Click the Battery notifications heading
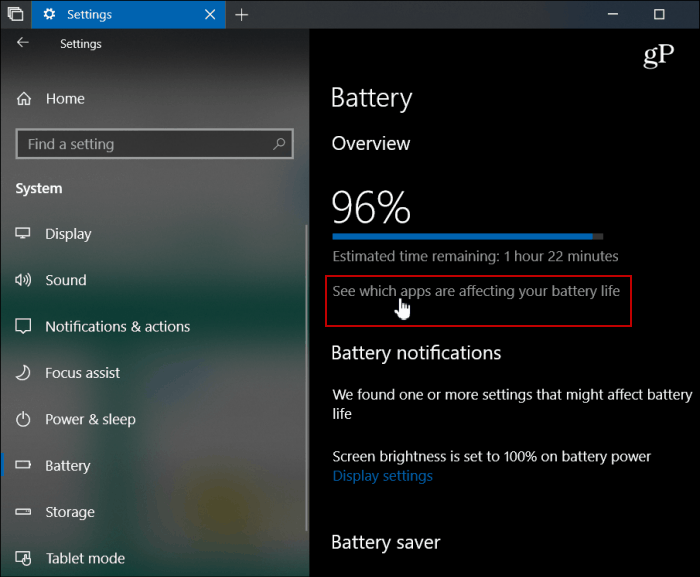The width and height of the screenshot is (700, 577). click(416, 353)
